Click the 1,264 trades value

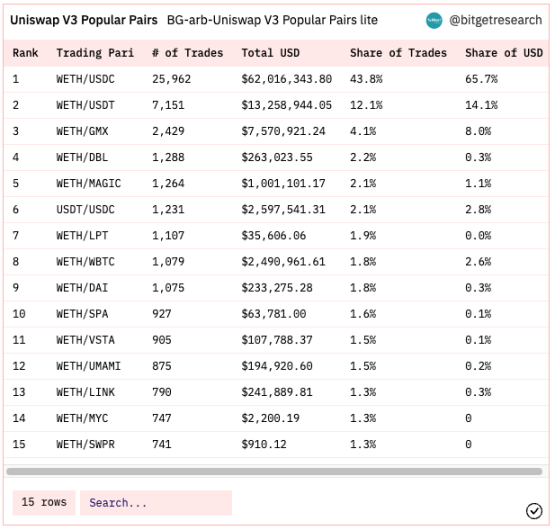tap(168, 183)
